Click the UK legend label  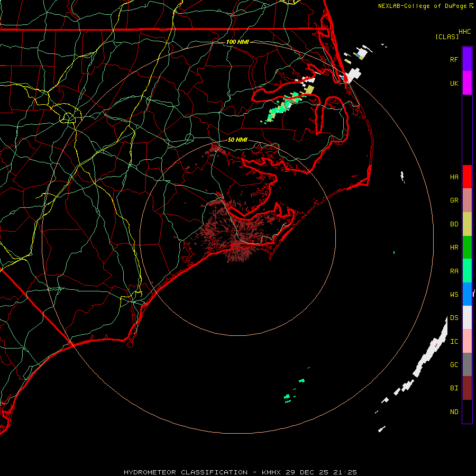[x=454, y=83]
